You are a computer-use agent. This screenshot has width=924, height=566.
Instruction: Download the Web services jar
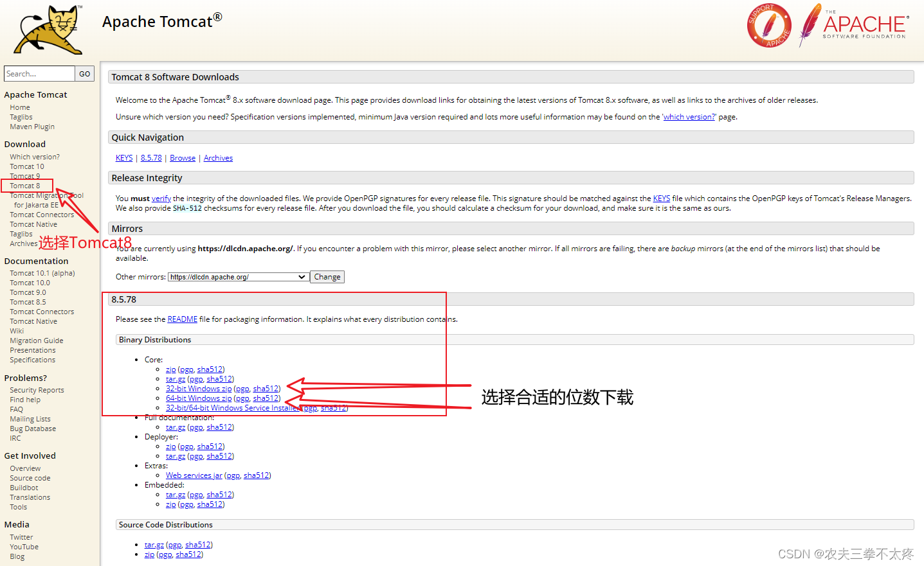tap(194, 475)
